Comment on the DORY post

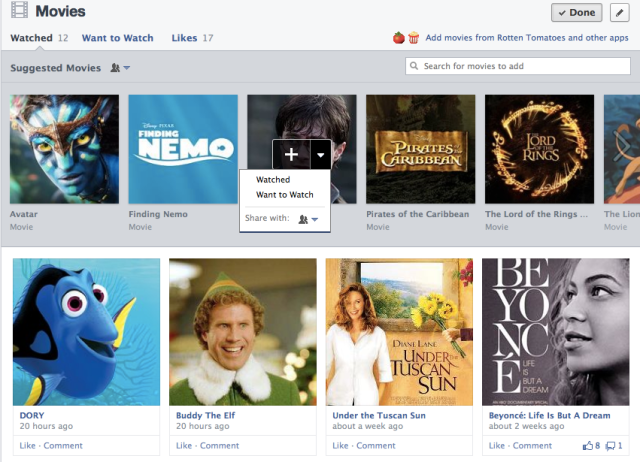coord(63,446)
